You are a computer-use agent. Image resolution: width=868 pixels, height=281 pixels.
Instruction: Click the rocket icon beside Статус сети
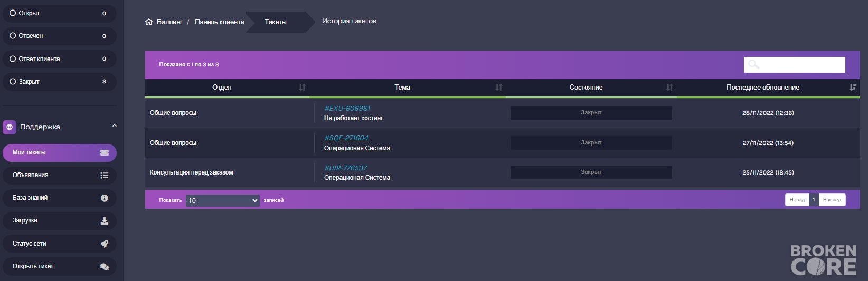[105, 244]
